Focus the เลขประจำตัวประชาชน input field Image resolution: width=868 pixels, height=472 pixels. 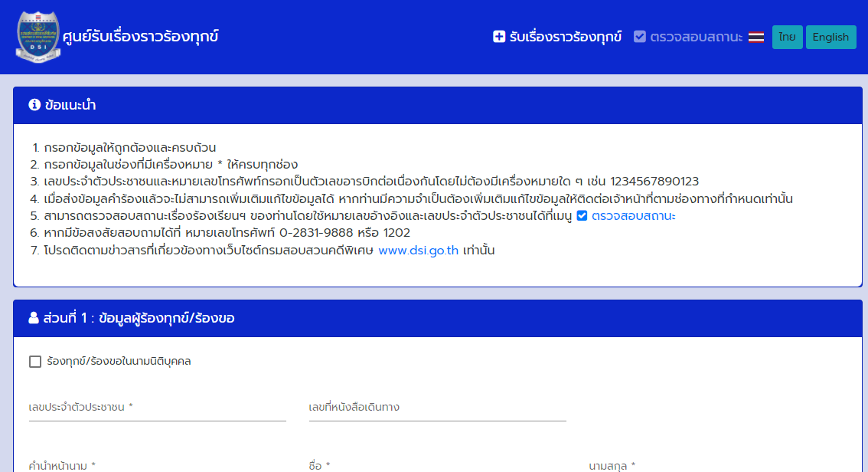tap(157, 408)
